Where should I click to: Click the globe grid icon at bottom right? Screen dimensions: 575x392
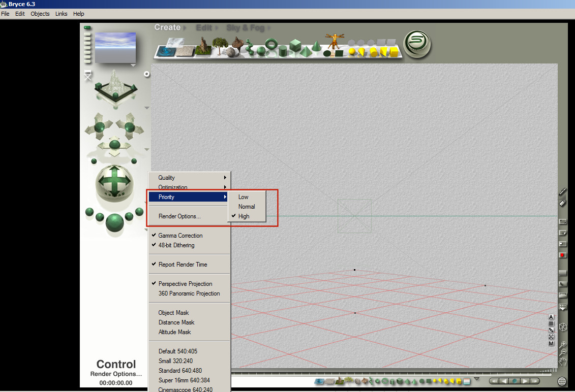coord(562,381)
